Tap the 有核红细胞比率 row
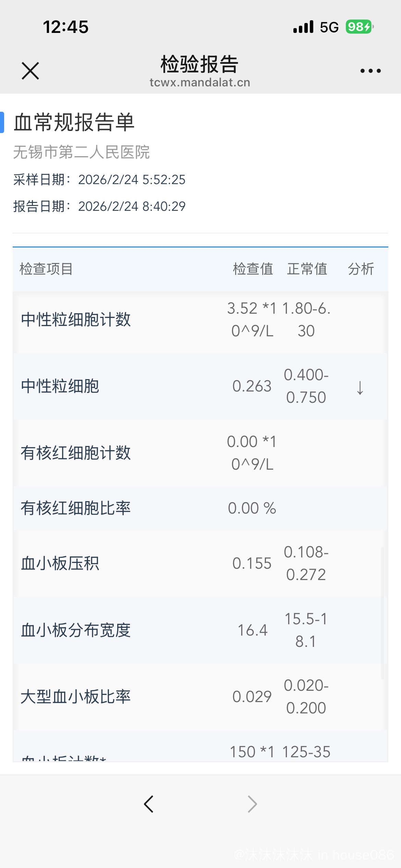The height and width of the screenshot is (868, 401). (x=76, y=508)
